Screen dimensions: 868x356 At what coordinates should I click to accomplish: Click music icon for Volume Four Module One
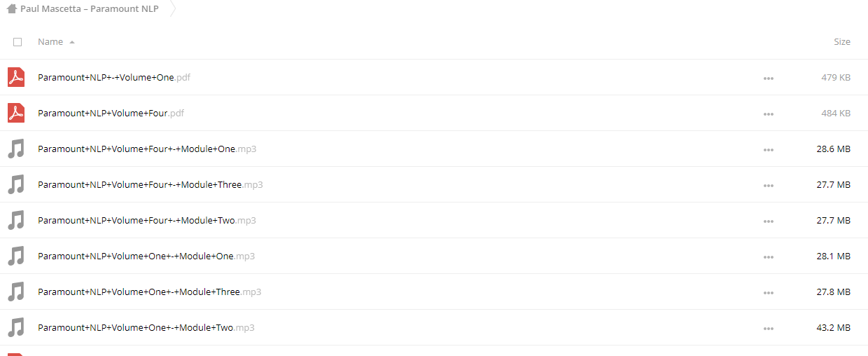coord(16,149)
